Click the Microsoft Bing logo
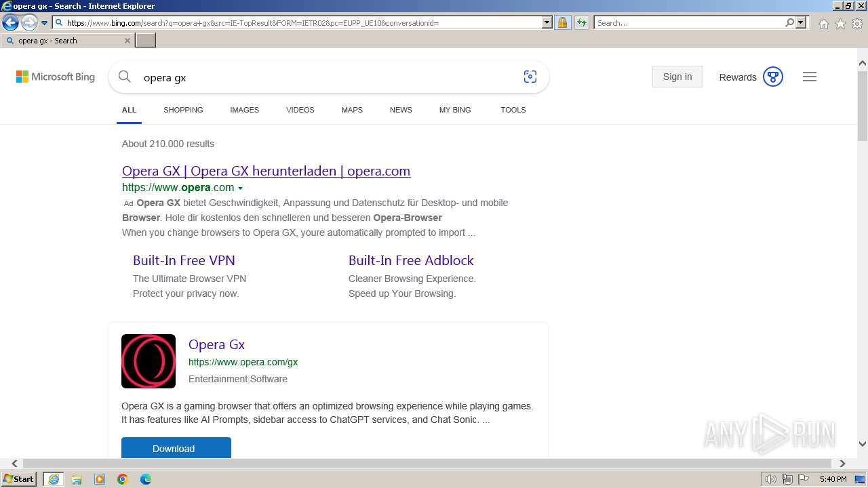 pyautogui.click(x=56, y=77)
